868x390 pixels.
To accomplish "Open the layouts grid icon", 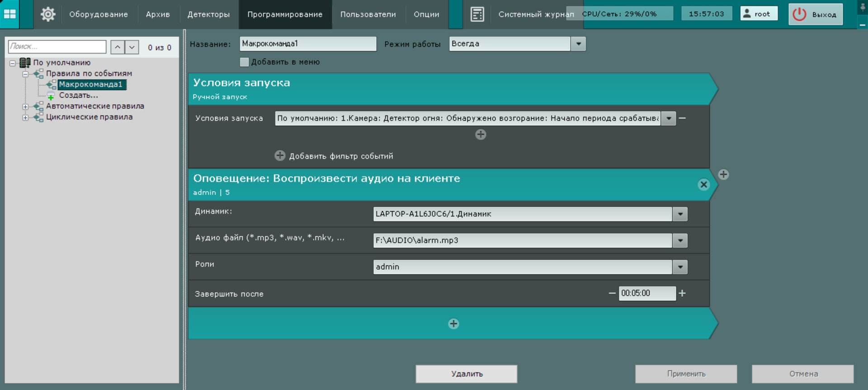I will click(10, 14).
